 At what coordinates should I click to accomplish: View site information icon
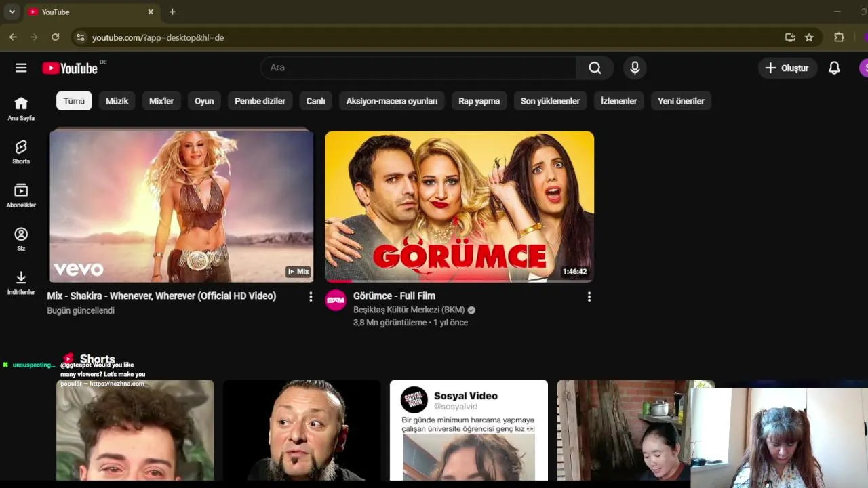(80, 37)
